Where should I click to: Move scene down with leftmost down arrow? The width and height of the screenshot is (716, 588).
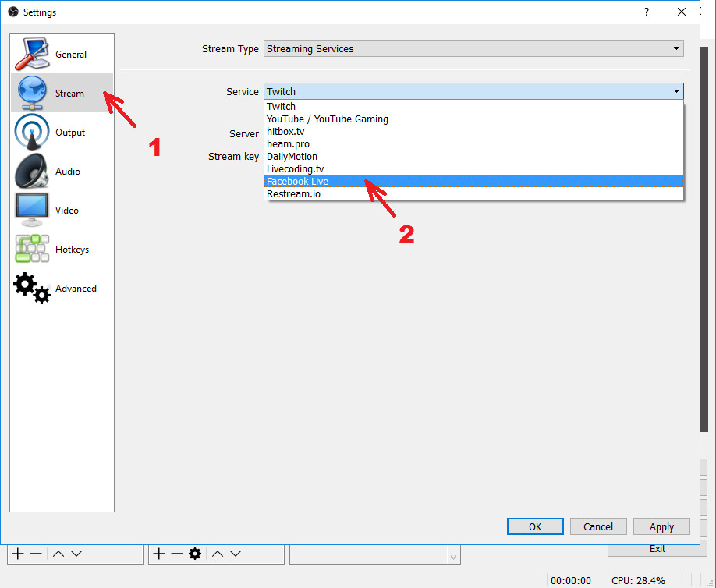[x=76, y=554]
